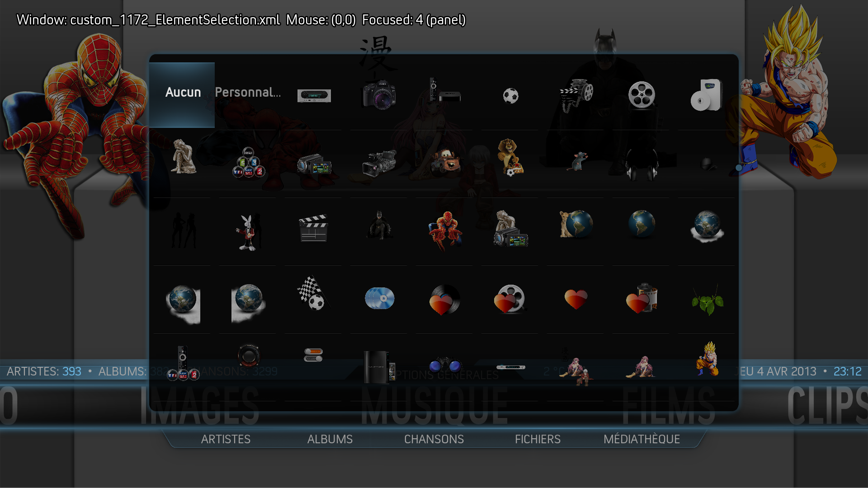Select the single pink-haired anime girl icon
This screenshot has width=868, height=488.
642,367
